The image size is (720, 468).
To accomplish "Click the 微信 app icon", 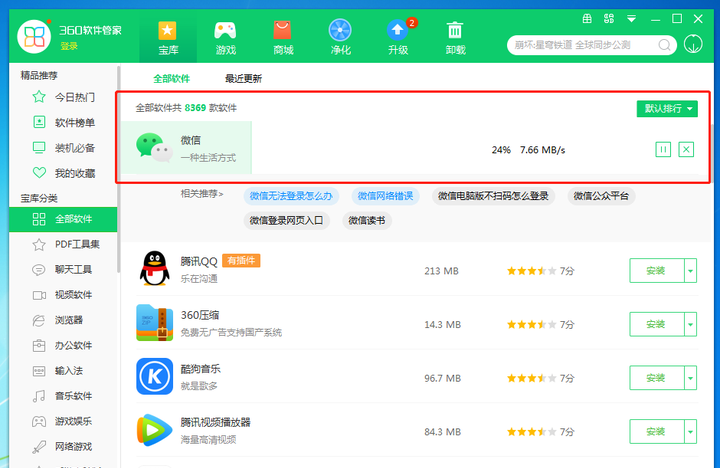I will tap(154, 147).
